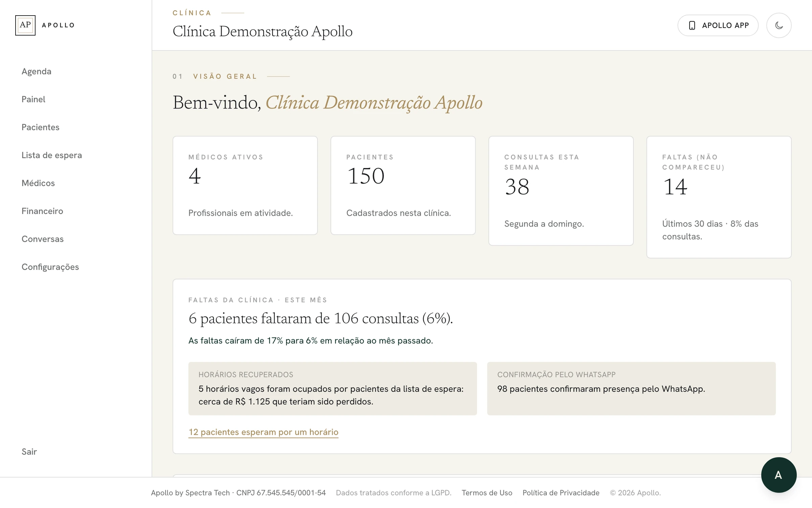Click the AP logo box

pos(25,25)
